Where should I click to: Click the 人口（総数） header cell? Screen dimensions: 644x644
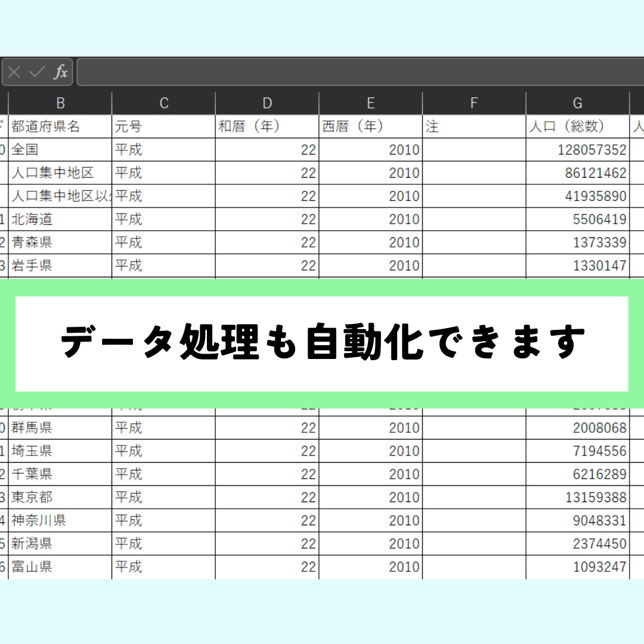point(578,126)
